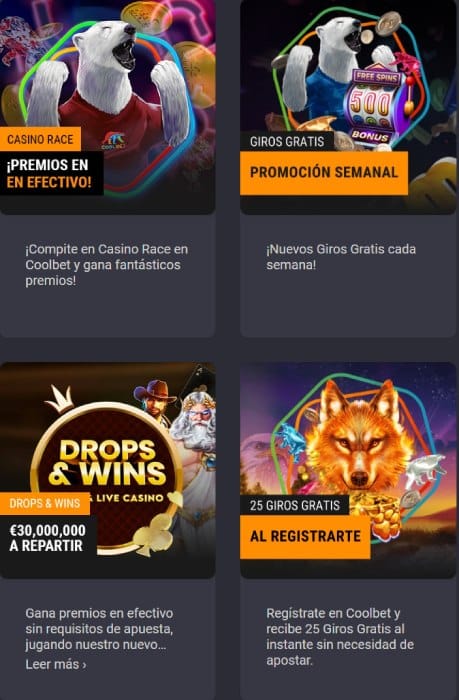Screen dimensions: 459x700
Task: Open the fiery wolf promotion image
Action: pos(348,470)
